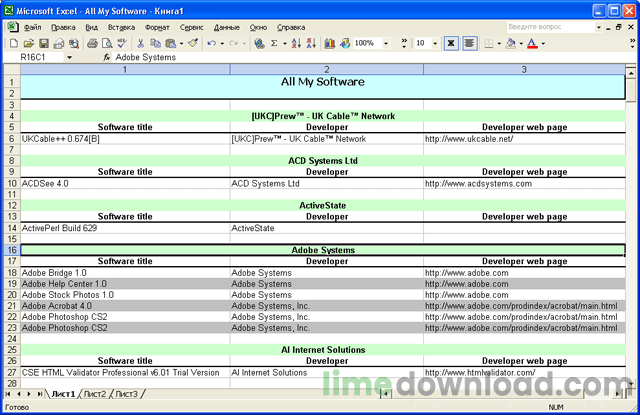This screenshot has width=640, height=415.
Task: Click the Drawing toolbar icon
Action: tap(345, 43)
